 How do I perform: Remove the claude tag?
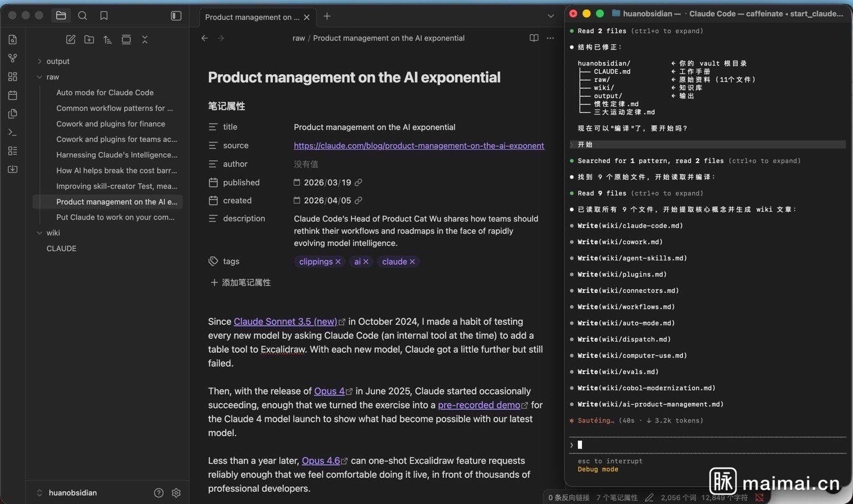coord(413,262)
